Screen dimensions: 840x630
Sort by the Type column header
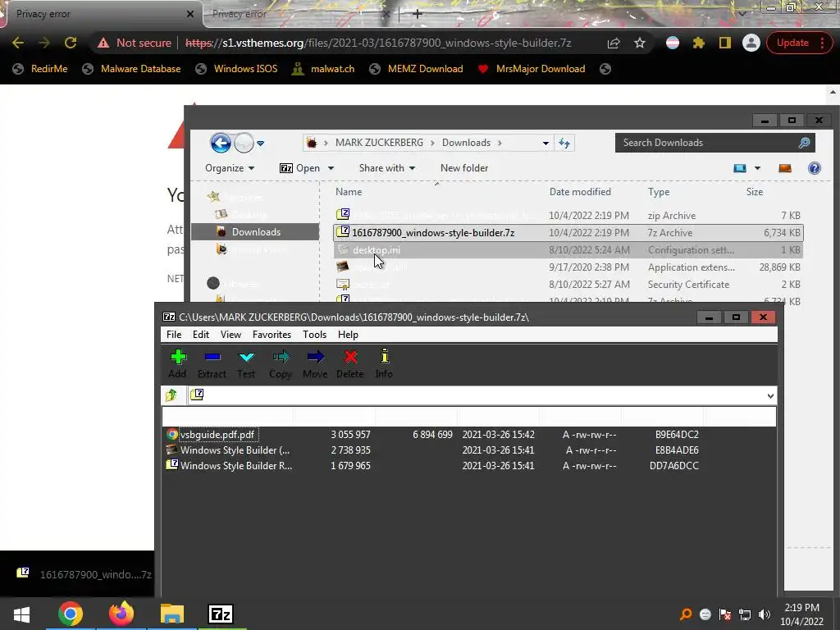click(659, 192)
